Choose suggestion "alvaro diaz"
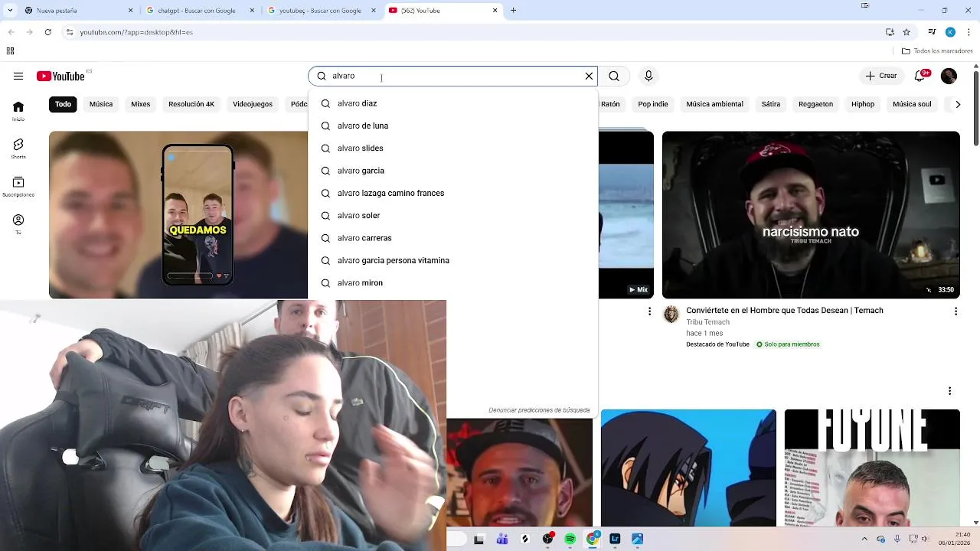 (x=452, y=103)
